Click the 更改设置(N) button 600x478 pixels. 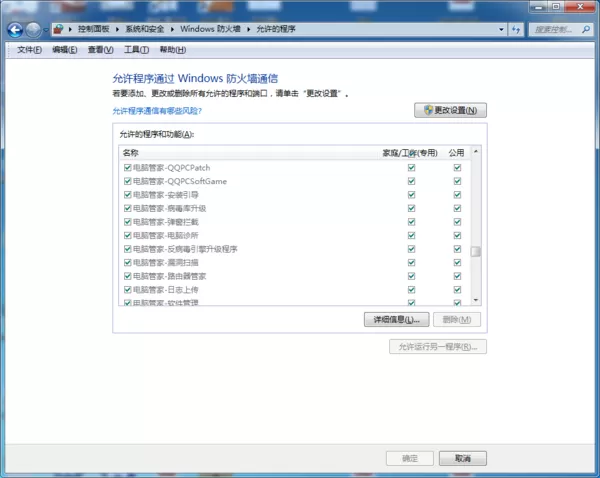pos(450,110)
